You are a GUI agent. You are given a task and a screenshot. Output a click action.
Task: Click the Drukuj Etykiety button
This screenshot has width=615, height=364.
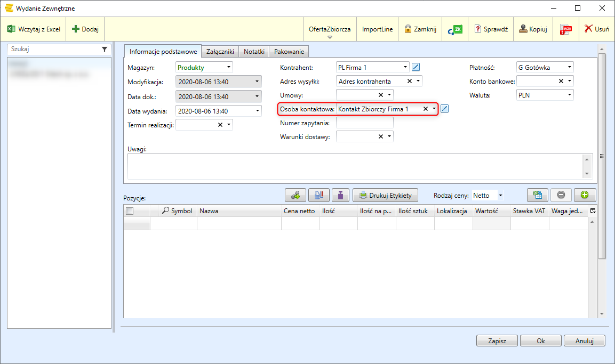[x=385, y=195]
